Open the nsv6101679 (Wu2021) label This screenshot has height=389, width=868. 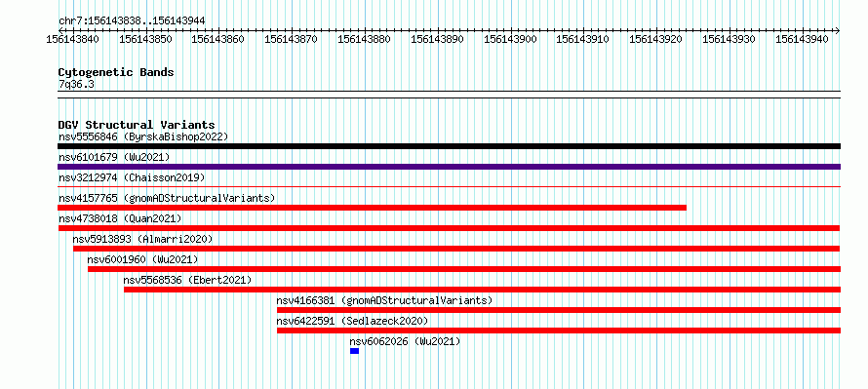point(114,157)
